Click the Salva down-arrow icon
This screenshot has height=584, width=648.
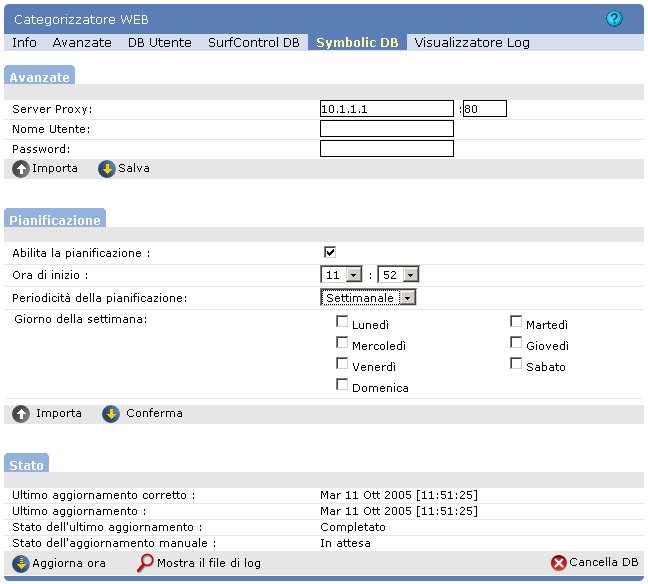pyautogui.click(x=107, y=169)
